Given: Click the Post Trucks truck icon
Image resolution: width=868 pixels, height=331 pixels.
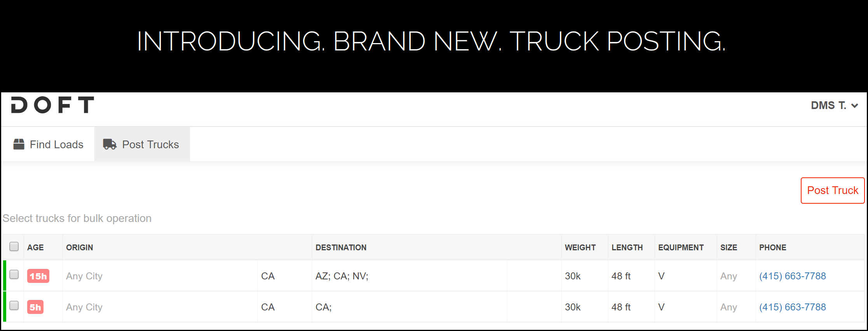Looking at the screenshot, I should (110, 144).
